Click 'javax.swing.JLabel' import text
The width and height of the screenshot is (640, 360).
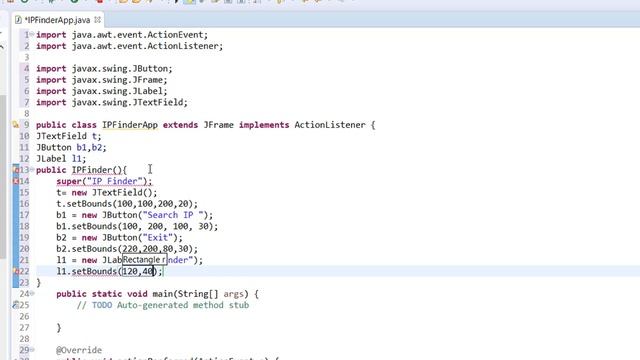(x=117, y=91)
